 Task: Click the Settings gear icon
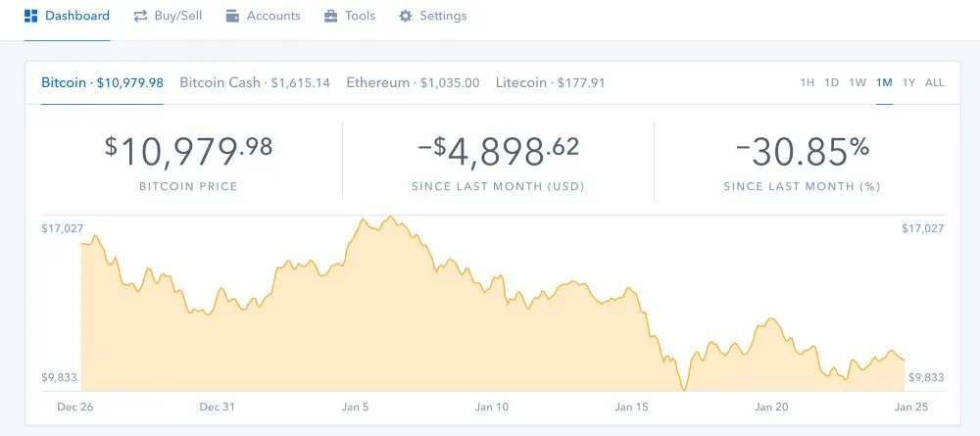click(406, 17)
